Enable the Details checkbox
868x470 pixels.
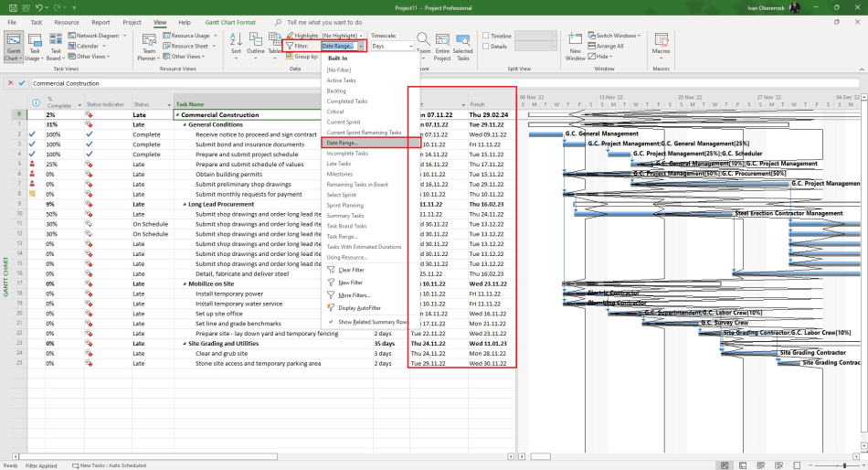(x=485, y=46)
